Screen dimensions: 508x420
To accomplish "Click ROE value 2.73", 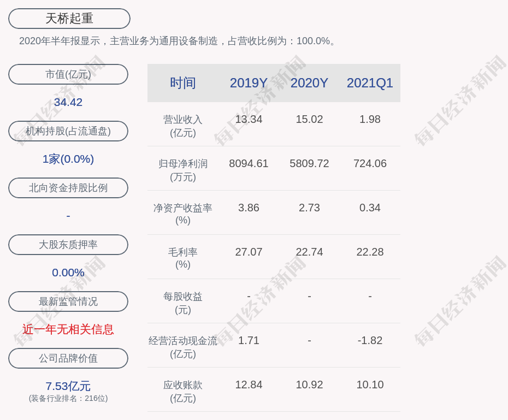I will [309, 208].
